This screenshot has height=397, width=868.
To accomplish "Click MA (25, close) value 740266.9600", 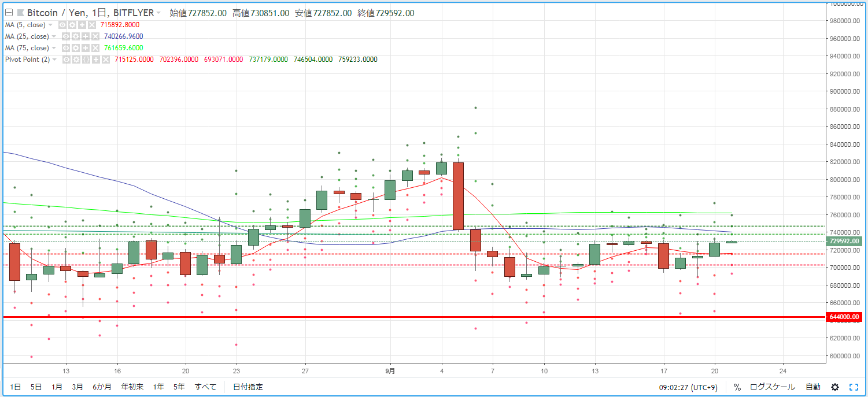I will (124, 36).
